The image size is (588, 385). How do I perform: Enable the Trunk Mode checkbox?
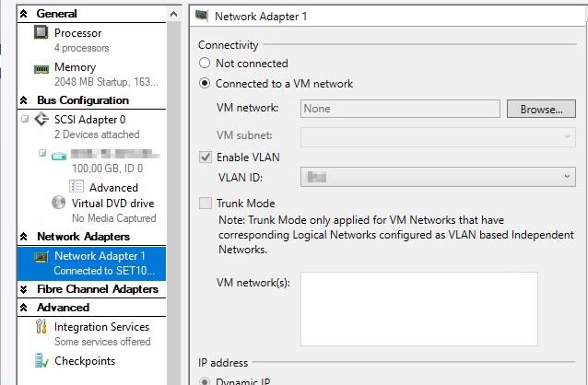(x=206, y=204)
